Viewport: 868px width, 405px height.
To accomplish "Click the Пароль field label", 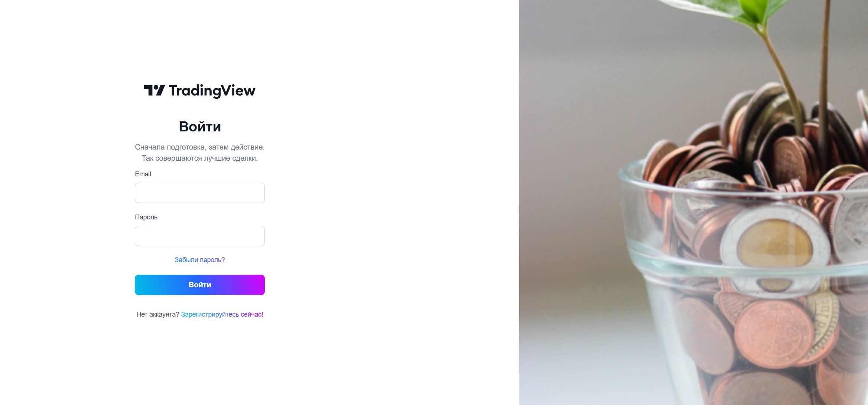I will click(146, 217).
